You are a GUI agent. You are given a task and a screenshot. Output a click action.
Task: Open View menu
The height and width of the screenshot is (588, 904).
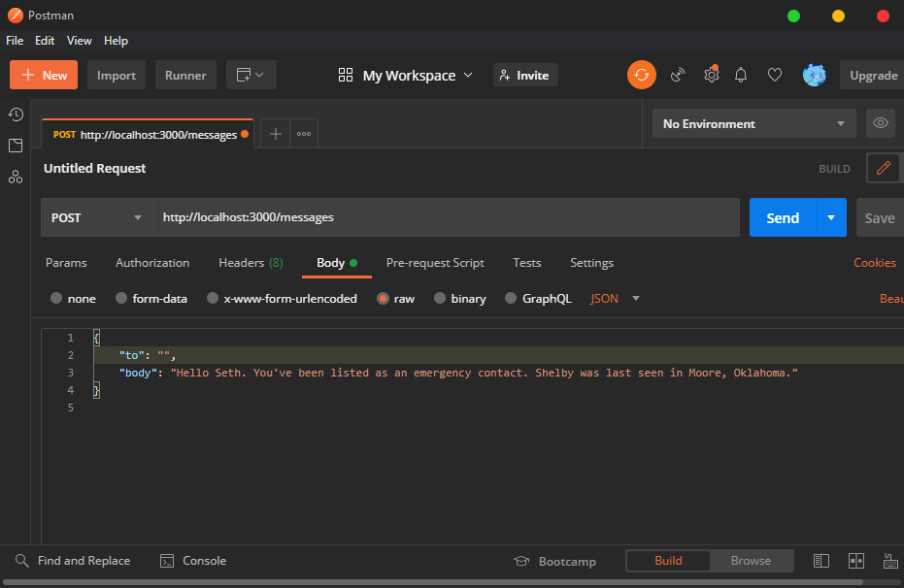click(79, 41)
